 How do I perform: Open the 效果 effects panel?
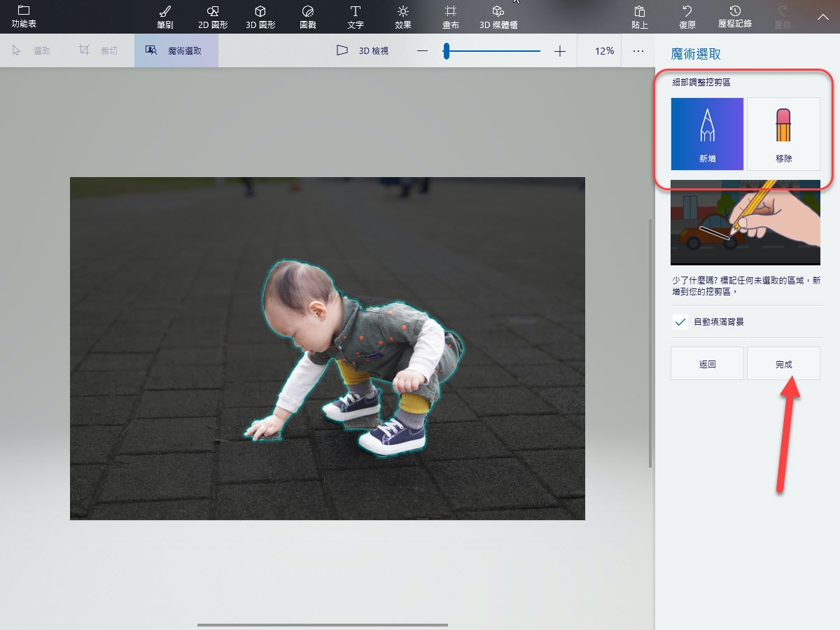[403, 17]
